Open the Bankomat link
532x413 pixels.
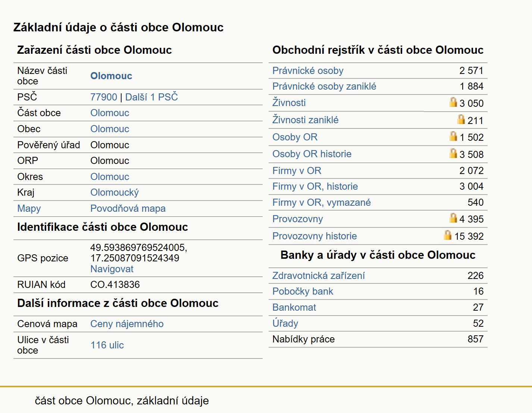click(294, 307)
